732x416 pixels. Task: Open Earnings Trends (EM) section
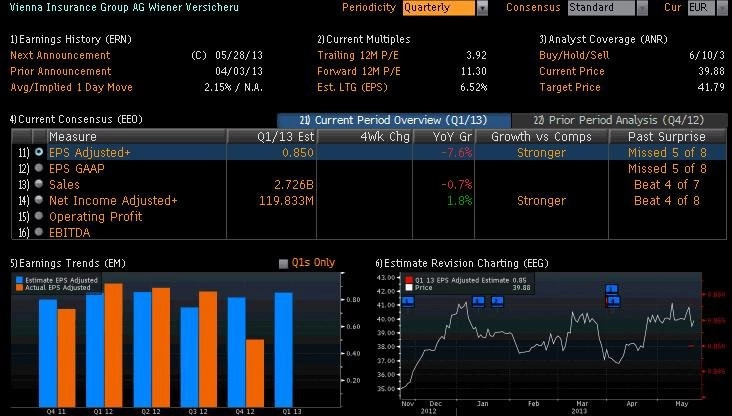68,263
